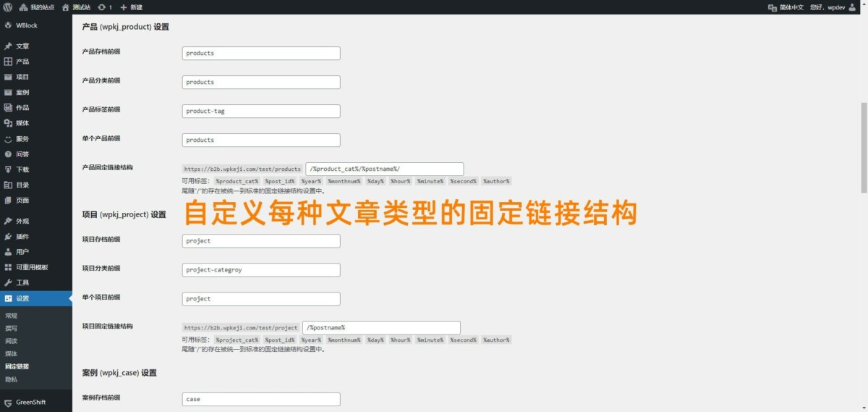Screen dimensions: 868x412
Task: Click the updates icon showing 1
Action: (105, 7)
